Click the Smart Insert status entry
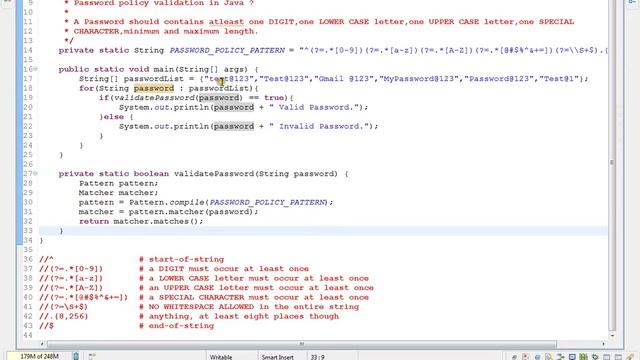640x360 pixels. [278, 357]
